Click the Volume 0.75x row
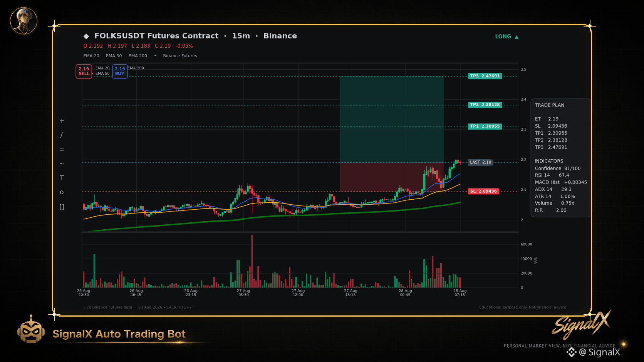 [x=554, y=203]
